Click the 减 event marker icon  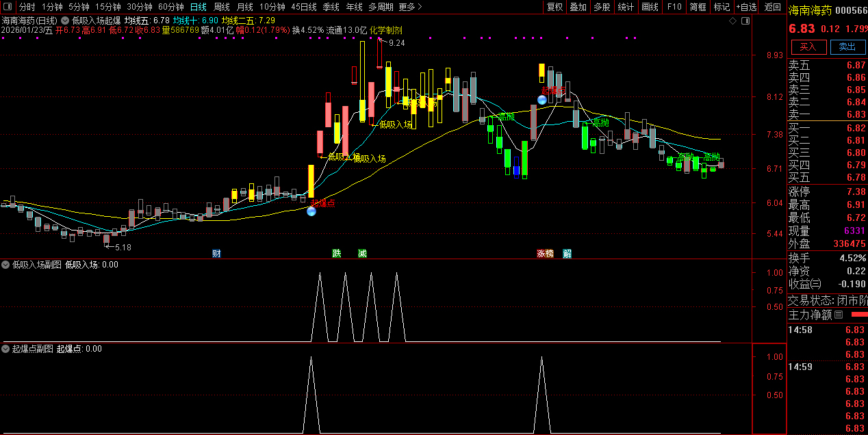click(x=362, y=254)
